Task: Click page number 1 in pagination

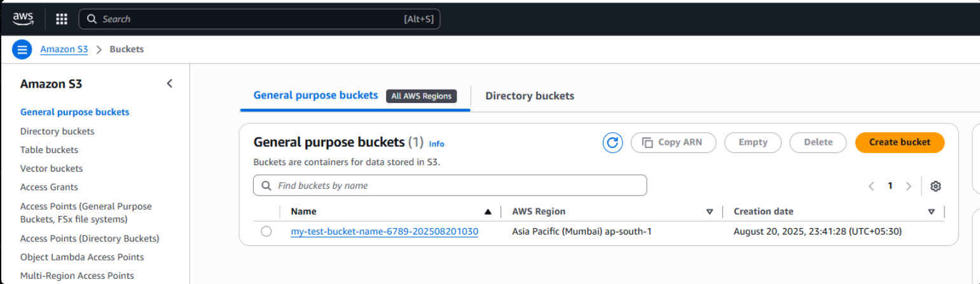Action: click(890, 186)
